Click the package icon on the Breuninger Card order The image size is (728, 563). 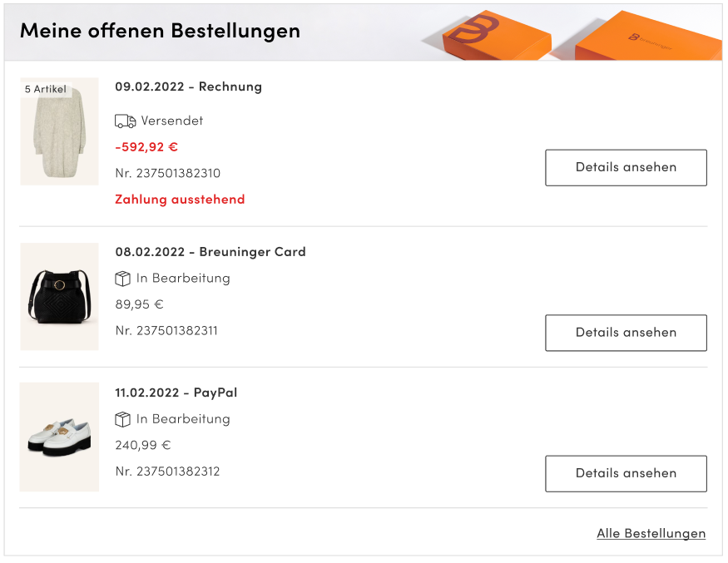[x=123, y=279]
